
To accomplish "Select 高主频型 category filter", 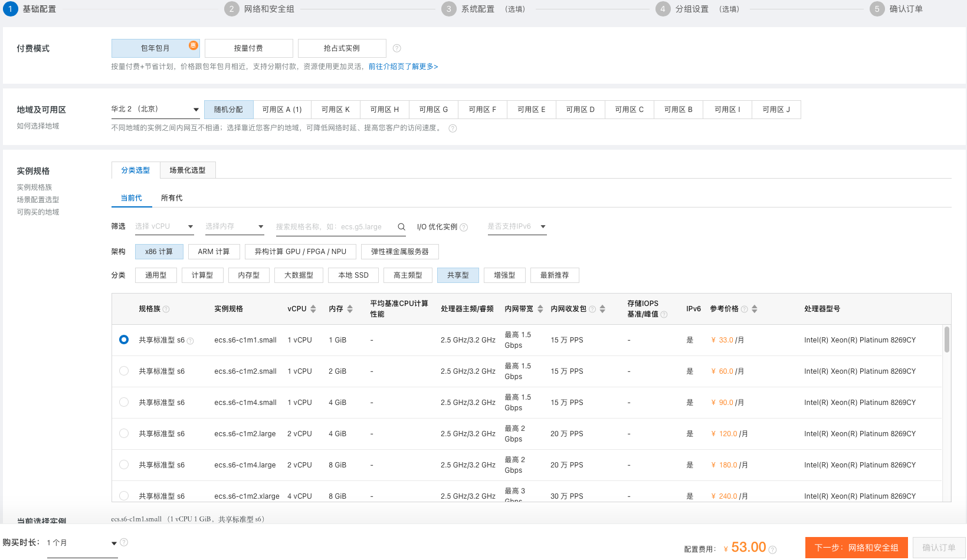I will (408, 275).
